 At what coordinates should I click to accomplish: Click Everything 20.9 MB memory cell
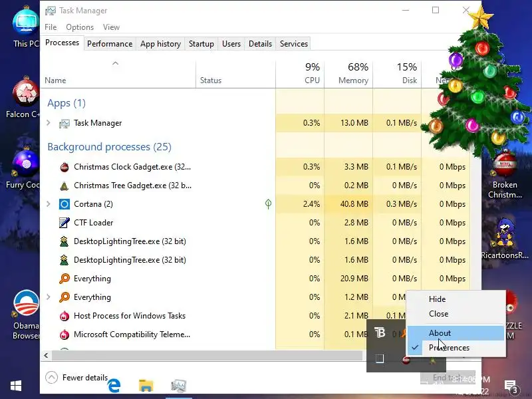point(348,279)
